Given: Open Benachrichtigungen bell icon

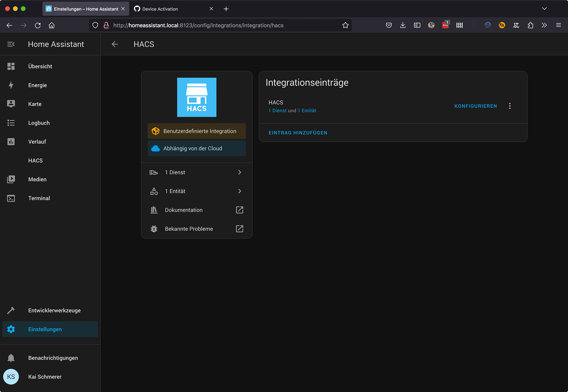Looking at the screenshot, I should click(x=11, y=358).
